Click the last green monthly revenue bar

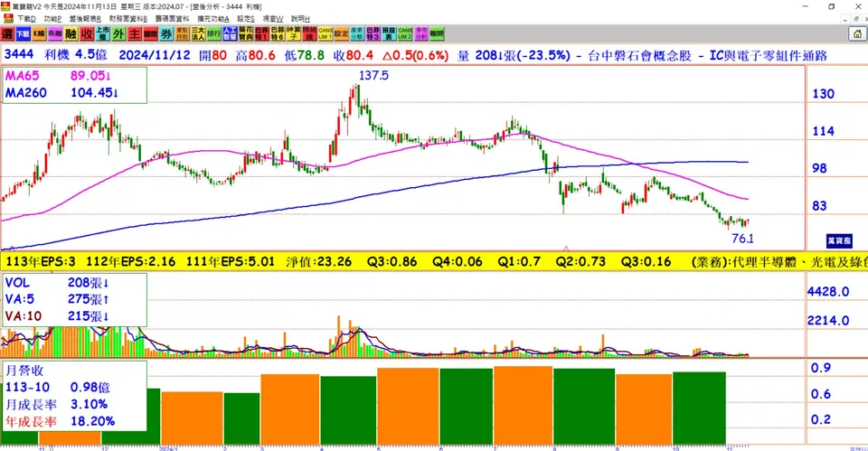(x=699, y=408)
